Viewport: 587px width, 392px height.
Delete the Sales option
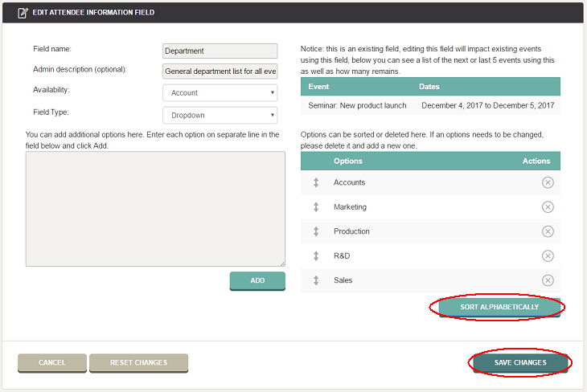(548, 280)
